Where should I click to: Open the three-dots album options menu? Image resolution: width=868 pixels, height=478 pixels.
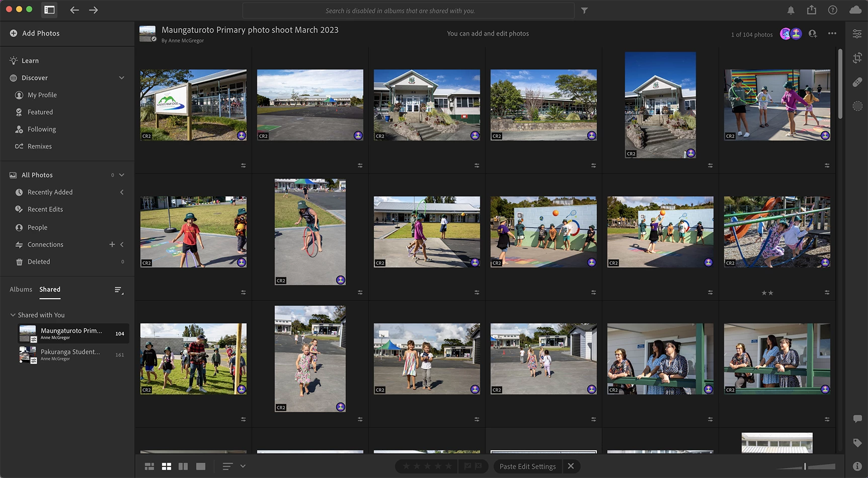click(832, 34)
